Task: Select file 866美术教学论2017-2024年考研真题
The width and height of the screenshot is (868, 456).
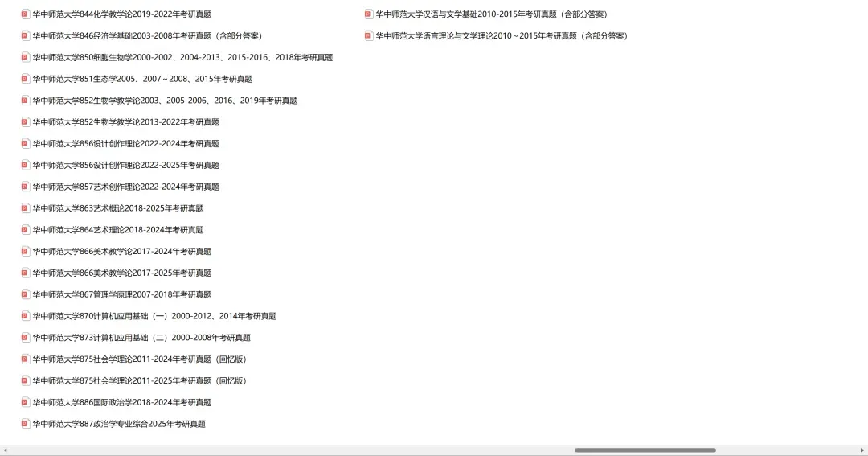Action: 122,252
